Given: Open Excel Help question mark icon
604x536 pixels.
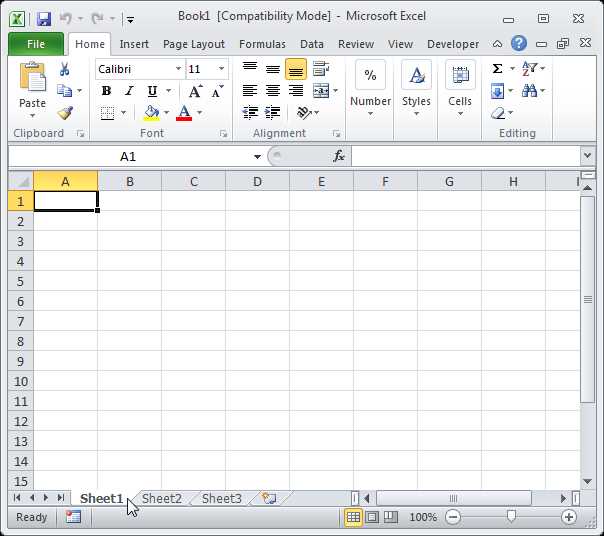Looking at the screenshot, I should pos(519,44).
